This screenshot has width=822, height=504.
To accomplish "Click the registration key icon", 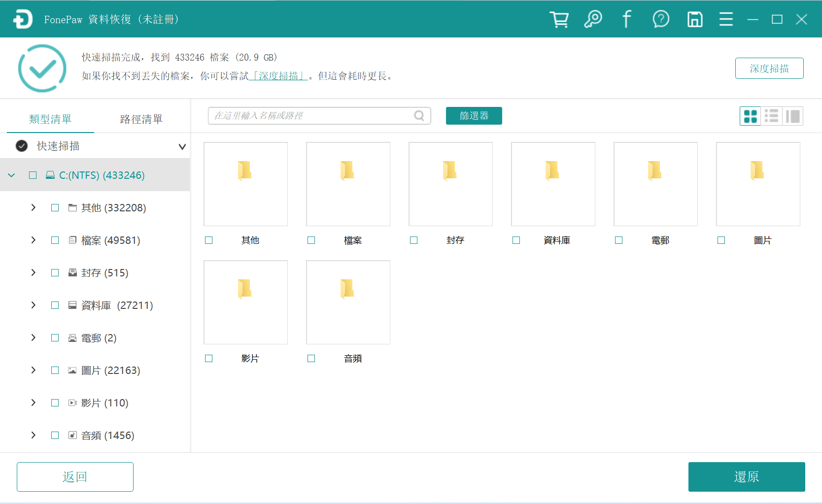I will pos(593,19).
